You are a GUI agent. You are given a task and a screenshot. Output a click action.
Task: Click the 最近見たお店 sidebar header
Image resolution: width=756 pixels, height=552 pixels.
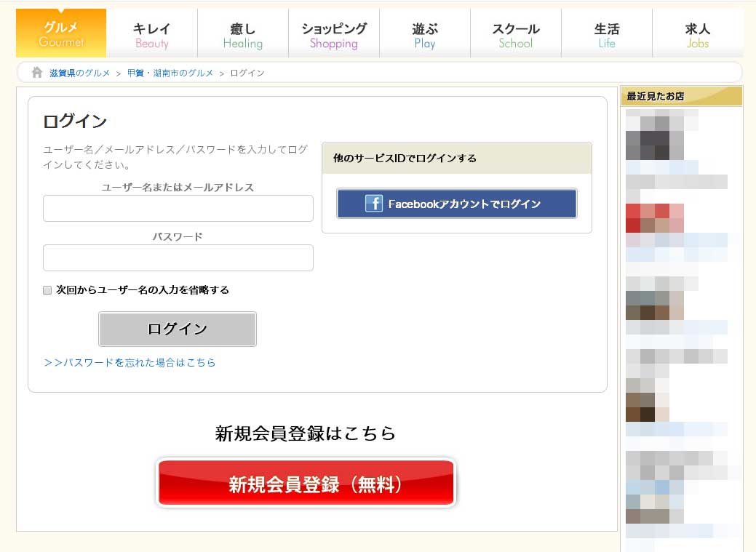point(681,96)
